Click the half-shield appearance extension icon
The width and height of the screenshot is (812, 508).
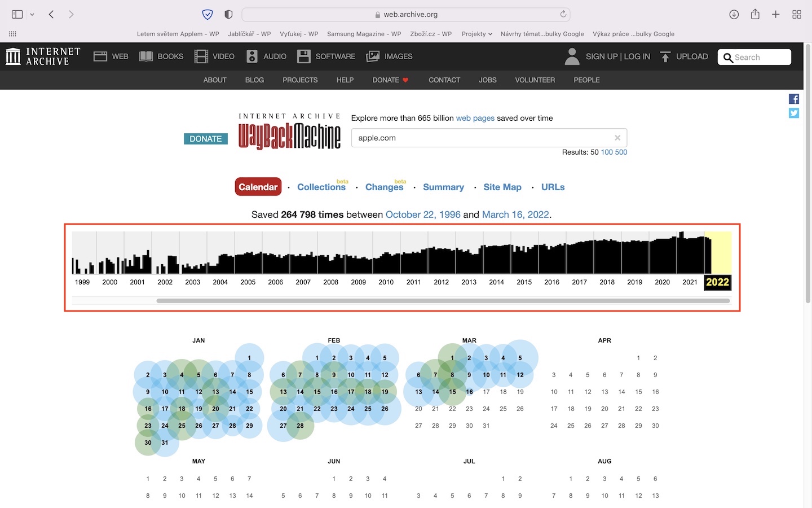228,14
